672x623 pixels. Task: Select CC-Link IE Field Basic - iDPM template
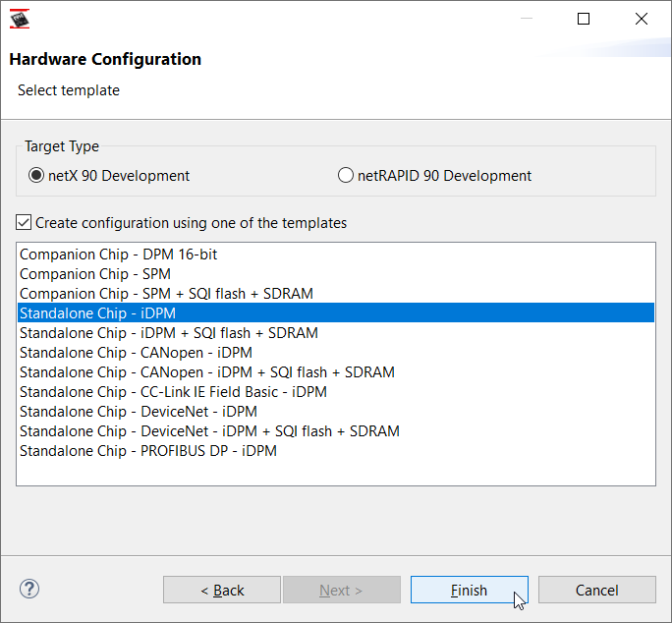coord(173,392)
